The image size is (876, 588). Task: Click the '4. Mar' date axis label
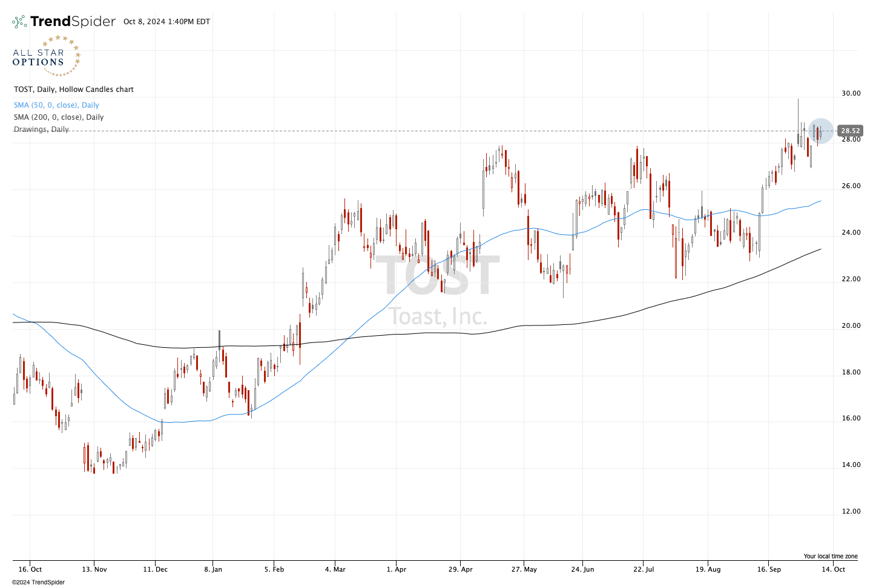click(335, 569)
